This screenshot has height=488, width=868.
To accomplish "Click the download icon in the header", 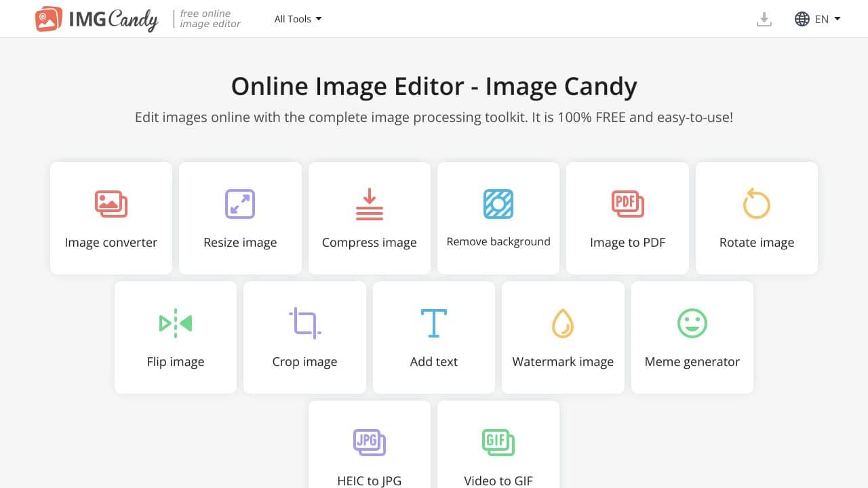I will pyautogui.click(x=764, y=19).
